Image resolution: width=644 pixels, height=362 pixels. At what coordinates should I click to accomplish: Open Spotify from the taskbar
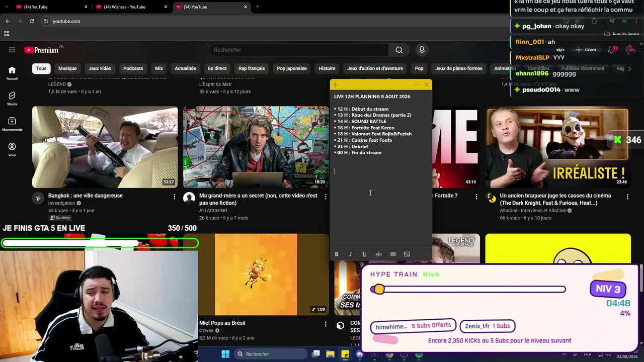[x=419, y=354]
